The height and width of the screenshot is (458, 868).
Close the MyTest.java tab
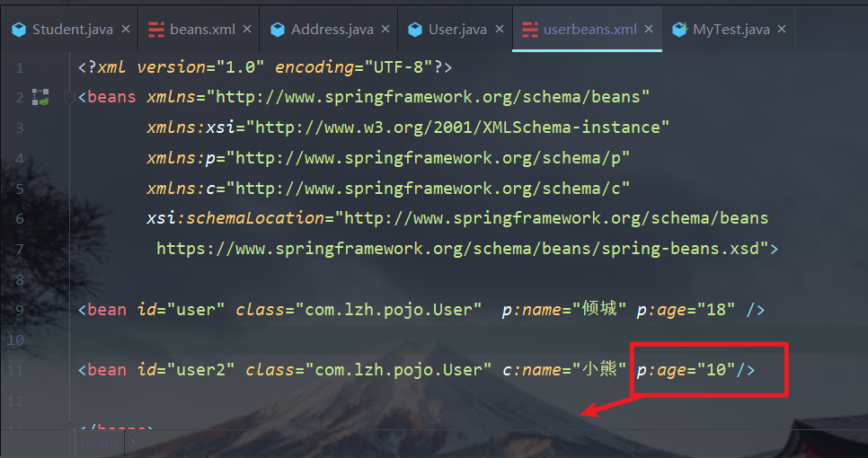click(782, 29)
